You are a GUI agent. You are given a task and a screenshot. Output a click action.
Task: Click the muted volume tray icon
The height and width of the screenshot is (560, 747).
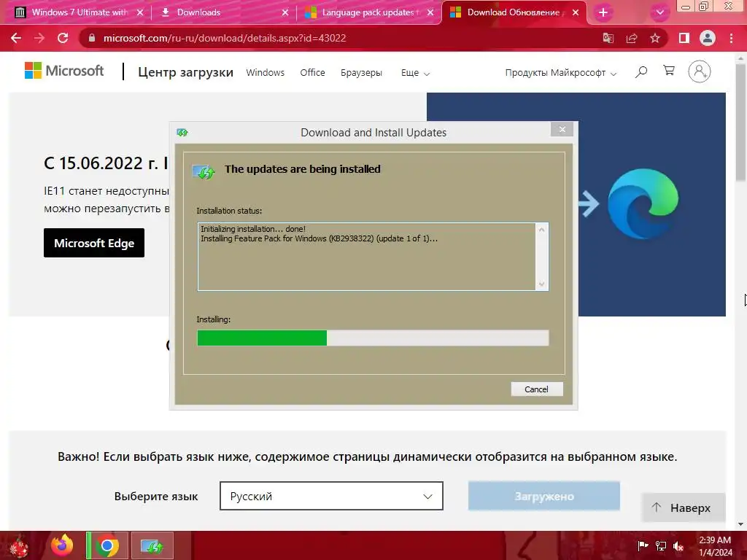678,545
